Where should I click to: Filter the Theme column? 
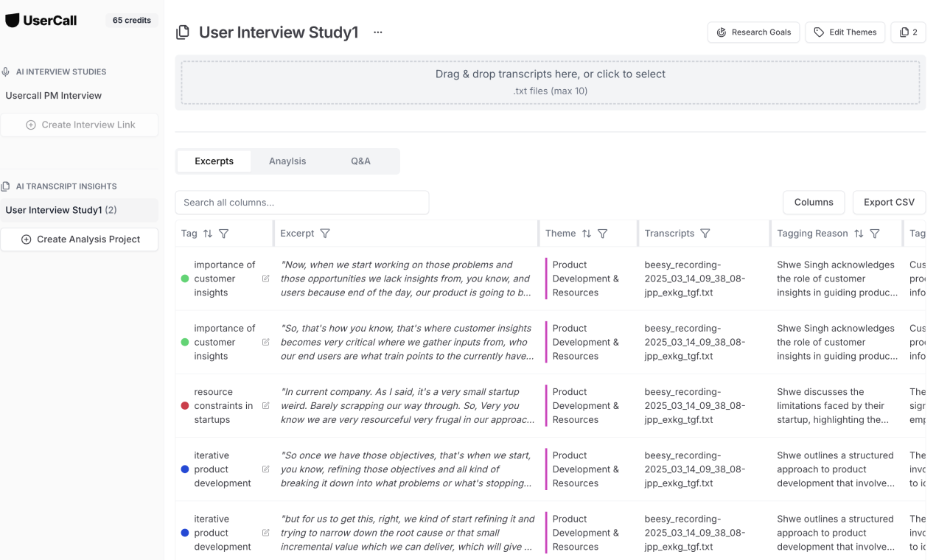603,234
